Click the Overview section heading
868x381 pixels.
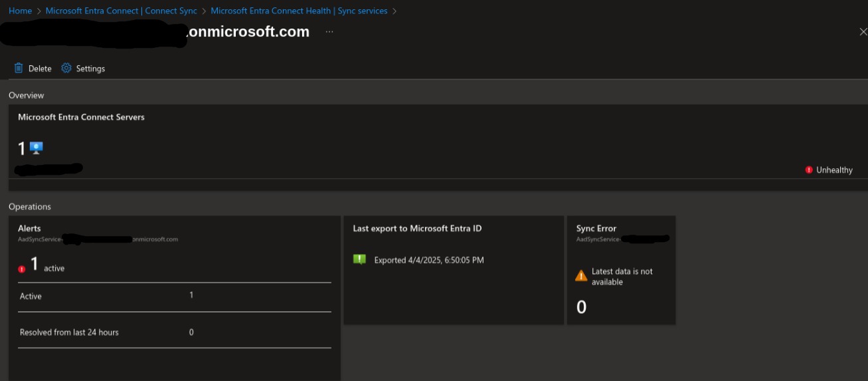[x=27, y=95]
